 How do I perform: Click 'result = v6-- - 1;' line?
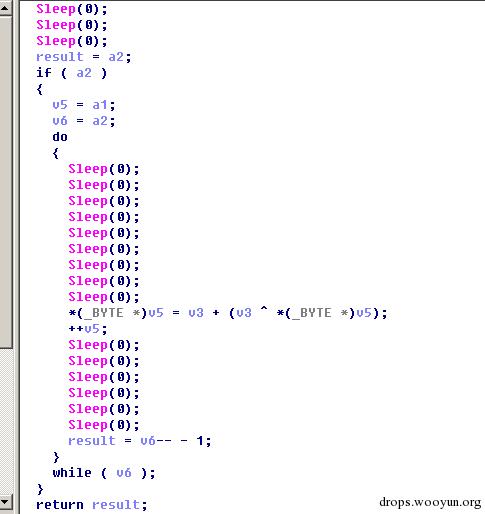click(x=139, y=441)
